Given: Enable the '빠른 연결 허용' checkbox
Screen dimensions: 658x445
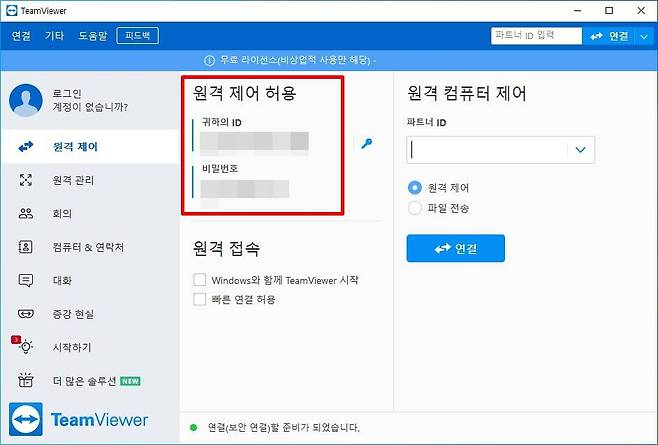Looking at the screenshot, I should 200,299.
